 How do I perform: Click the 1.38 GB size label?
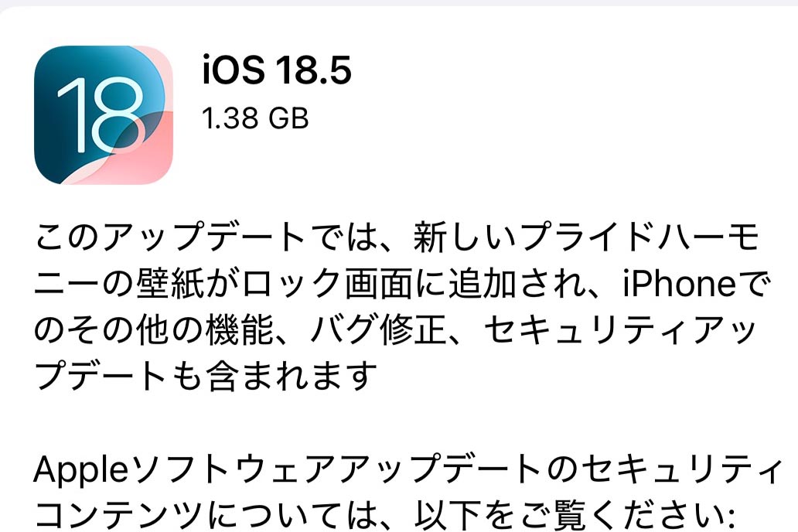pos(255,118)
